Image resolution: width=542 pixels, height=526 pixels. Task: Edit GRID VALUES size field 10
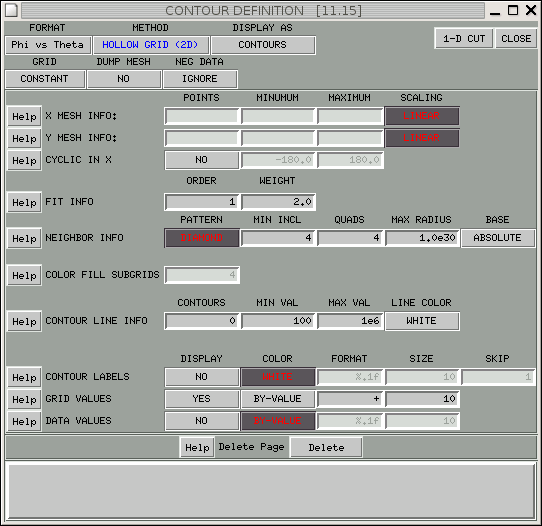pyautogui.click(x=422, y=399)
